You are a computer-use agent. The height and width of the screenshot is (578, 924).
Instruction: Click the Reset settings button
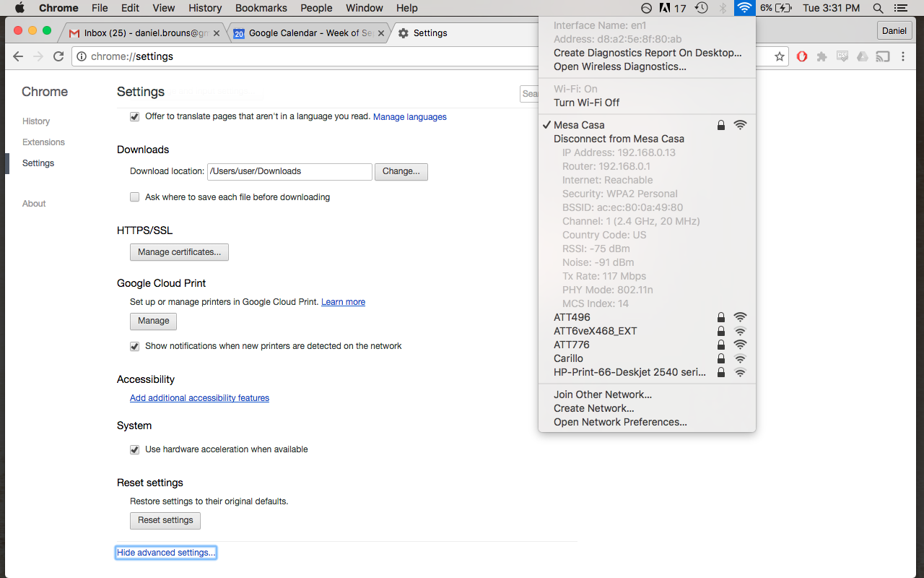165,520
